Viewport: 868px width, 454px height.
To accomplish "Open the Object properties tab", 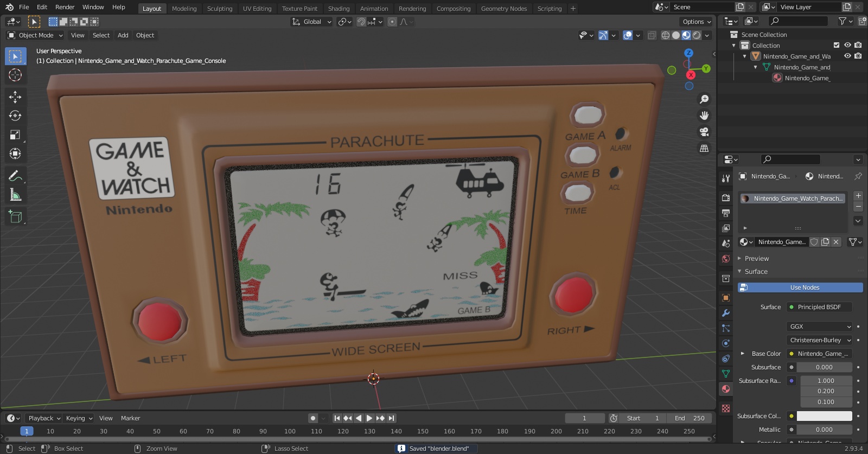I will pos(726,298).
